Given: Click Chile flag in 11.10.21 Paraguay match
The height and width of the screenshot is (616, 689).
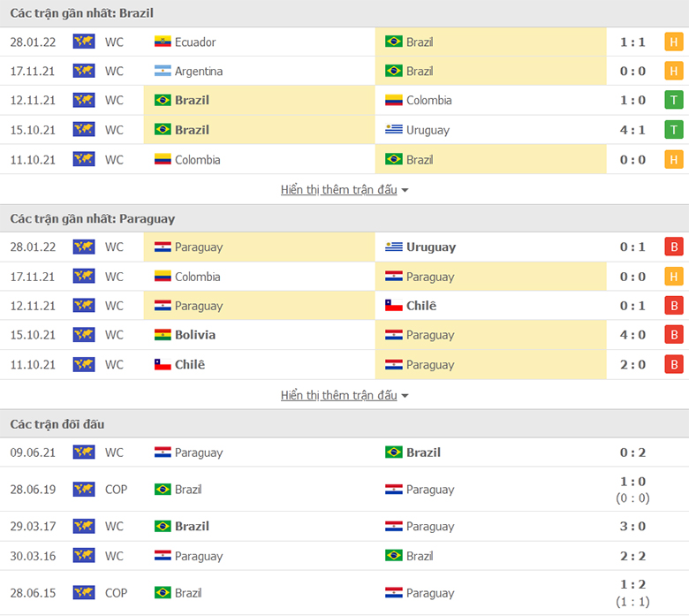Looking at the screenshot, I should (x=163, y=364).
